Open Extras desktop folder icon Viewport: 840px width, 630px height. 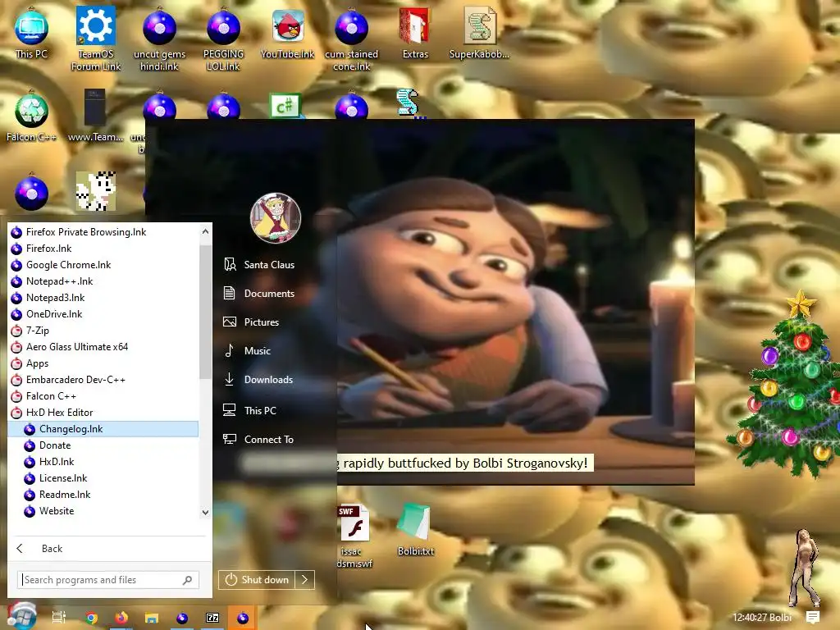tap(415, 33)
